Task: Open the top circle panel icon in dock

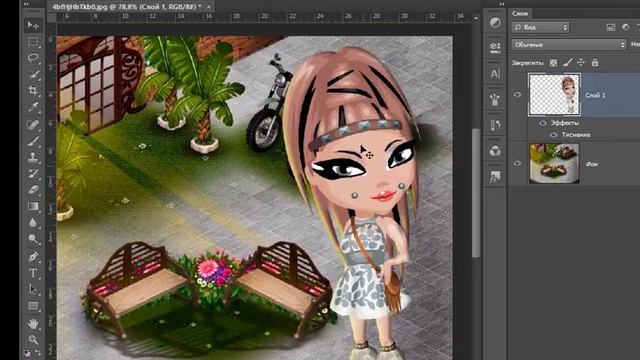Action: (495, 22)
